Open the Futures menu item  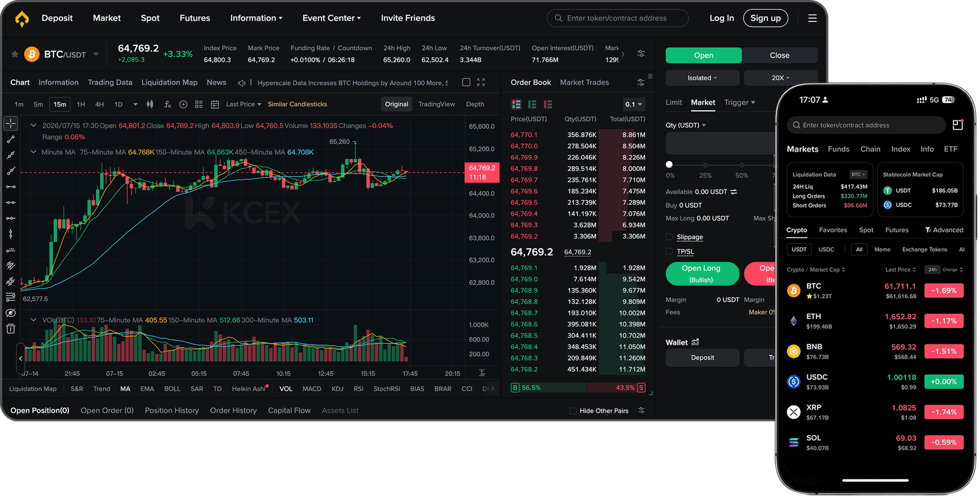pyautogui.click(x=195, y=18)
